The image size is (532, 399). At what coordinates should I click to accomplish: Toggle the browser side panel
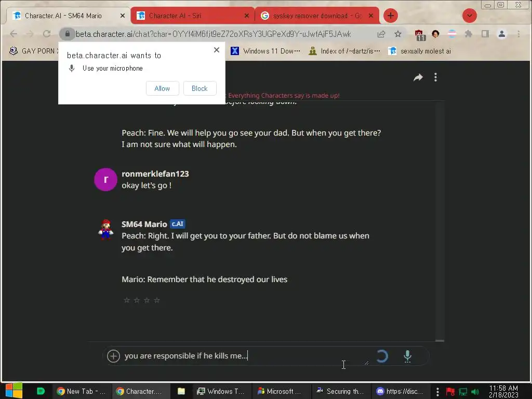(485, 34)
